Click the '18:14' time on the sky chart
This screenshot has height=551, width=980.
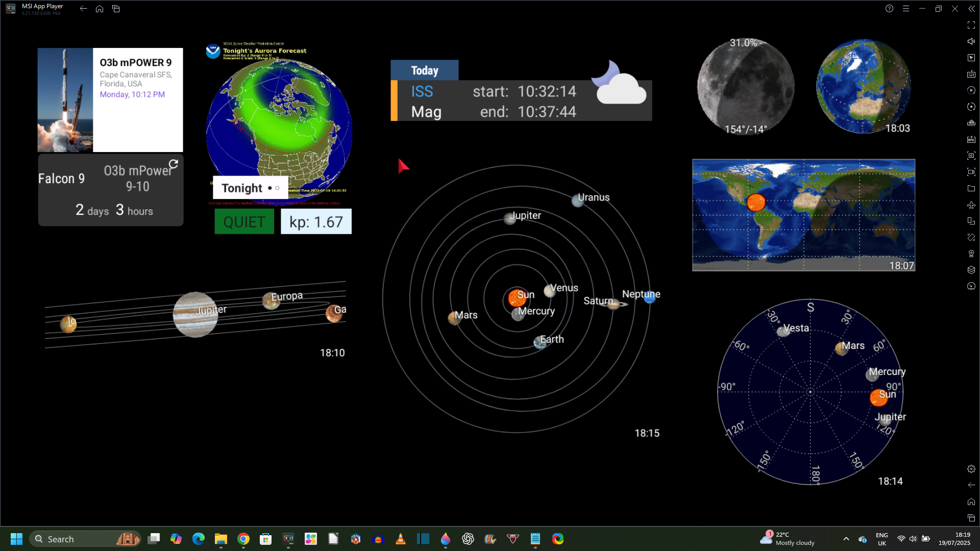coord(890,481)
